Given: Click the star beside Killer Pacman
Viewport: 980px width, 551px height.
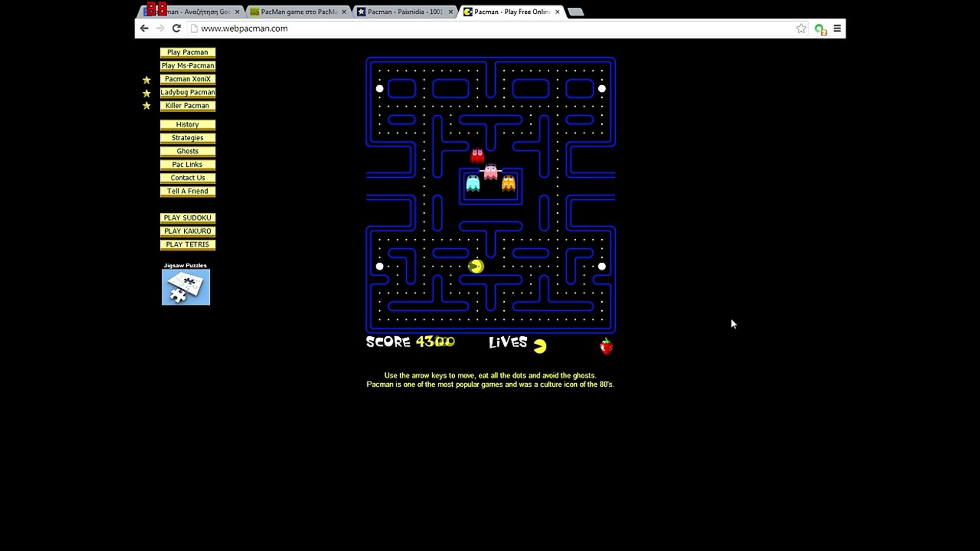Looking at the screenshot, I should click(146, 106).
